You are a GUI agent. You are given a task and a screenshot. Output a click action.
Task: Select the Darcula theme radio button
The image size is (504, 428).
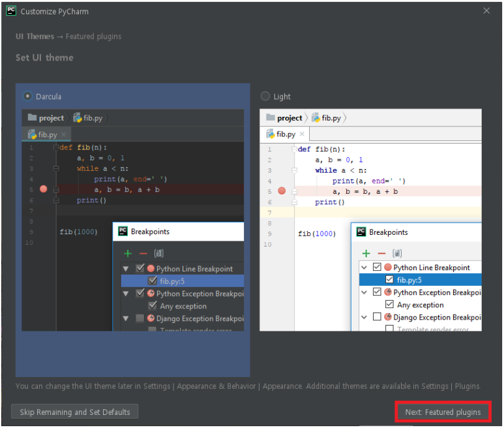coord(27,96)
